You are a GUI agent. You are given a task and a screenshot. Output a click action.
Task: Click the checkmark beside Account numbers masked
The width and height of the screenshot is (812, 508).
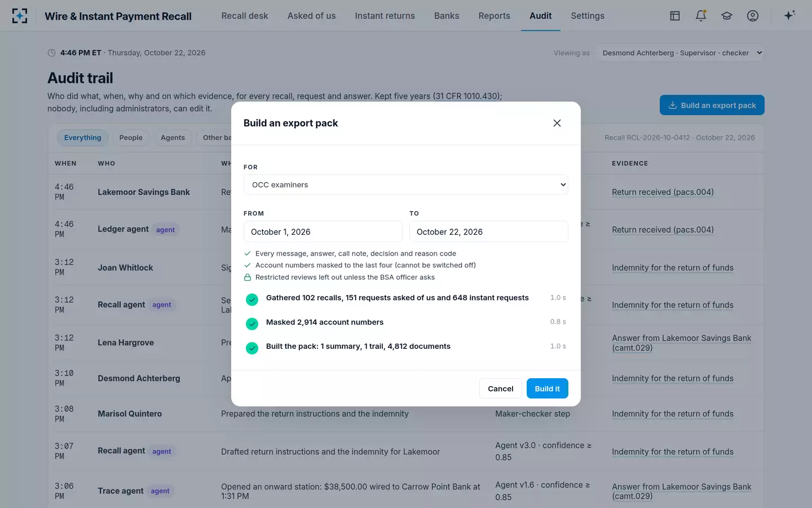point(248,265)
